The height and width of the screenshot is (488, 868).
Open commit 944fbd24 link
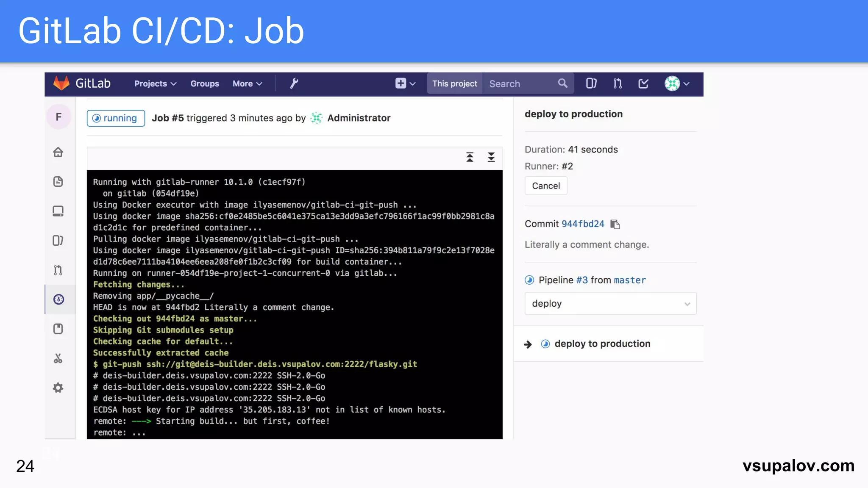pyautogui.click(x=583, y=224)
